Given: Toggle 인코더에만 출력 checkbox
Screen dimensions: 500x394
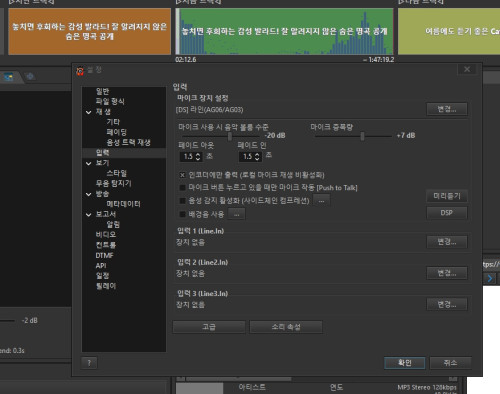Looking at the screenshot, I should (x=182, y=175).
